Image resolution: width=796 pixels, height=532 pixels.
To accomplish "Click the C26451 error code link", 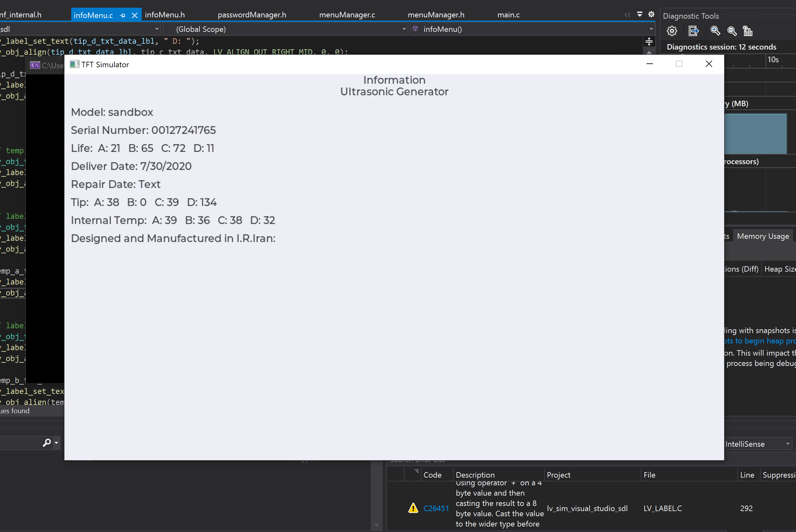I will pos(436,508).
